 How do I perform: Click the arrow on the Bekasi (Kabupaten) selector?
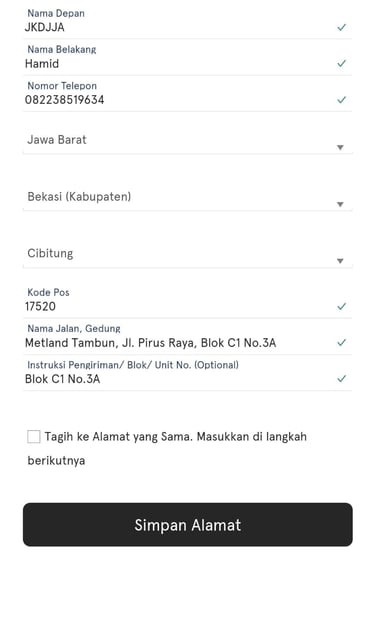coord(340,204)
